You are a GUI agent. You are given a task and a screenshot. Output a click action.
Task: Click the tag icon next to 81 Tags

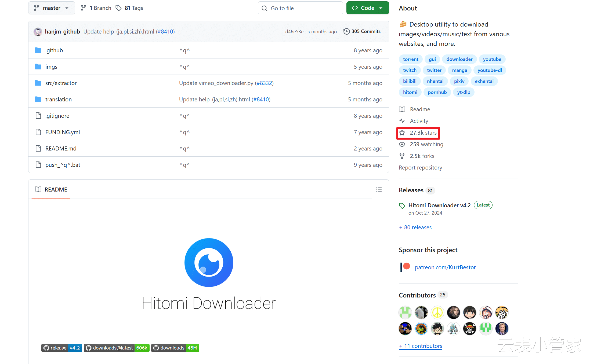tap(118, 8)
